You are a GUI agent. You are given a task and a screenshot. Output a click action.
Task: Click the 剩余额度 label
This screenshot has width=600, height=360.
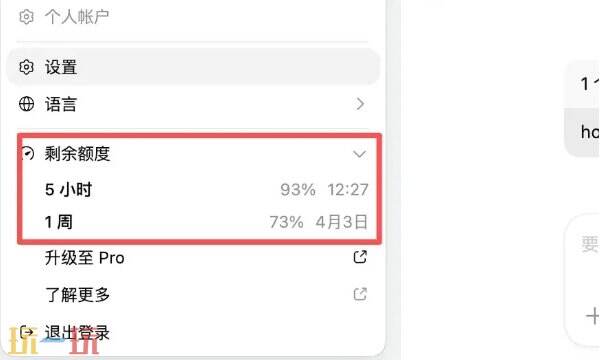tap(77, 153)
